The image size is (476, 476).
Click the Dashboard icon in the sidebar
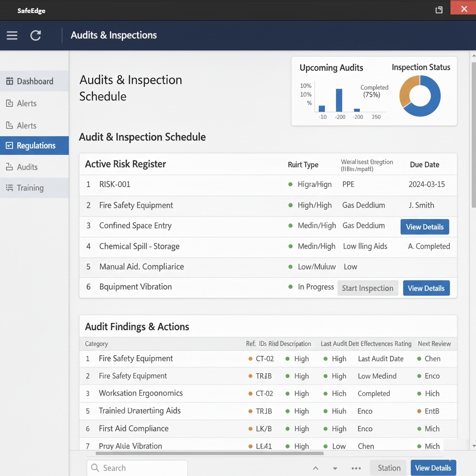(9, 81)
